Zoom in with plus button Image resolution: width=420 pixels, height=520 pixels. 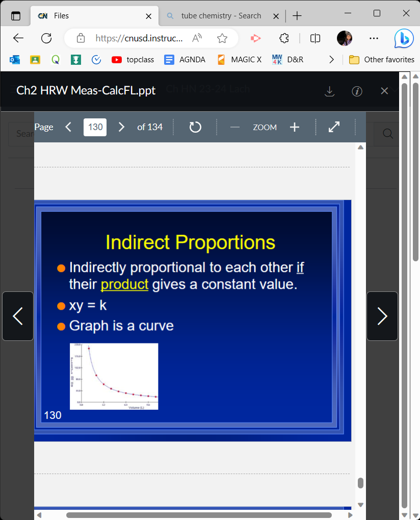295,127
